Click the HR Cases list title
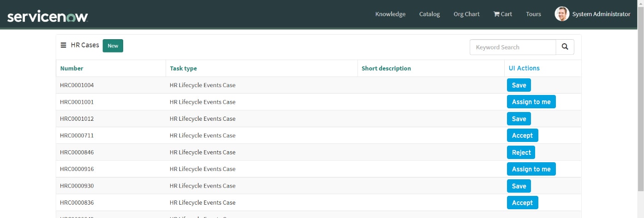 tap(85, 45)
